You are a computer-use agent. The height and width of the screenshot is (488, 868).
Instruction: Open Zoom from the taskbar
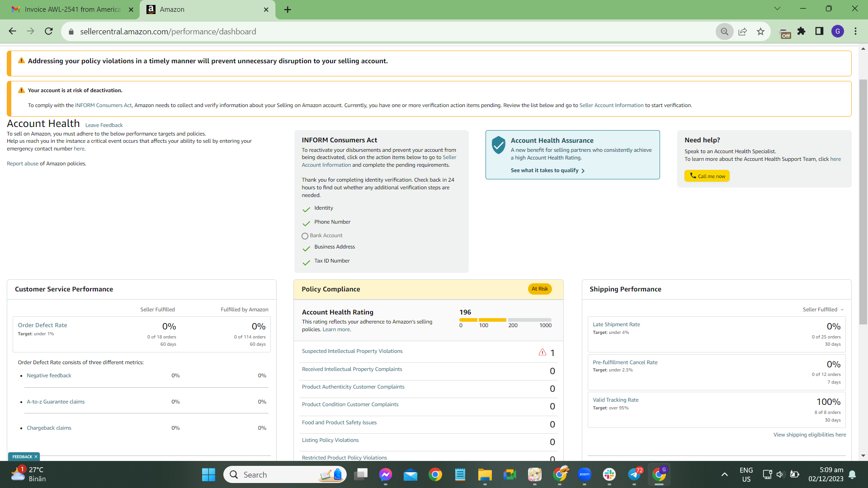coord(584,474)
